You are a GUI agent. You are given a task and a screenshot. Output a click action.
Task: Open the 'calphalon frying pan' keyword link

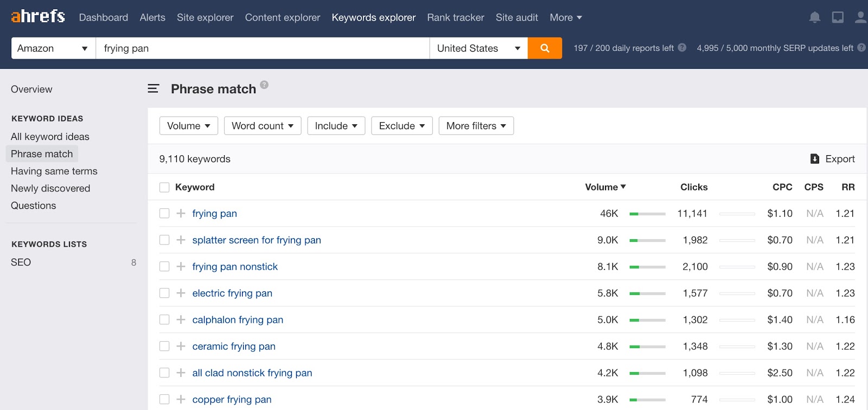(x=238, y=320)
